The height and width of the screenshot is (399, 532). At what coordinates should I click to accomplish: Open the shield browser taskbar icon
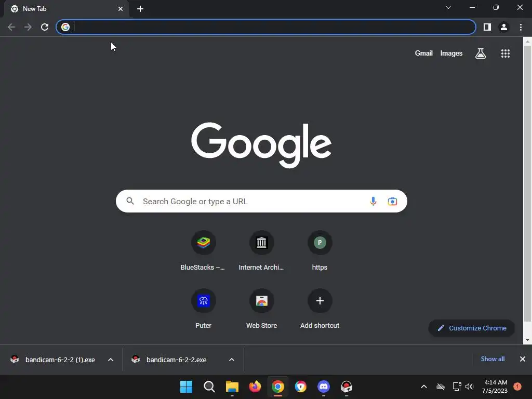(x=301, y=387)
